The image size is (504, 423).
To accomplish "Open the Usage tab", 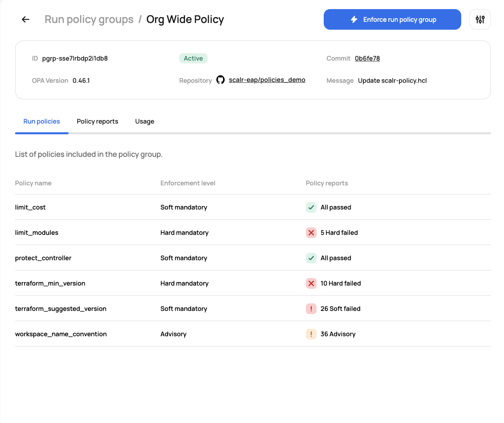I will (145, 121).
